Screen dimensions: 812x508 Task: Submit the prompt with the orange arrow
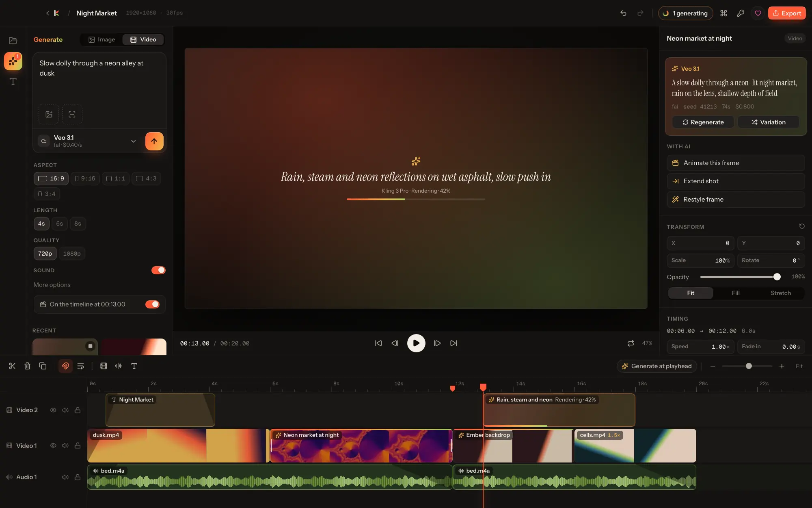point(154,141)
